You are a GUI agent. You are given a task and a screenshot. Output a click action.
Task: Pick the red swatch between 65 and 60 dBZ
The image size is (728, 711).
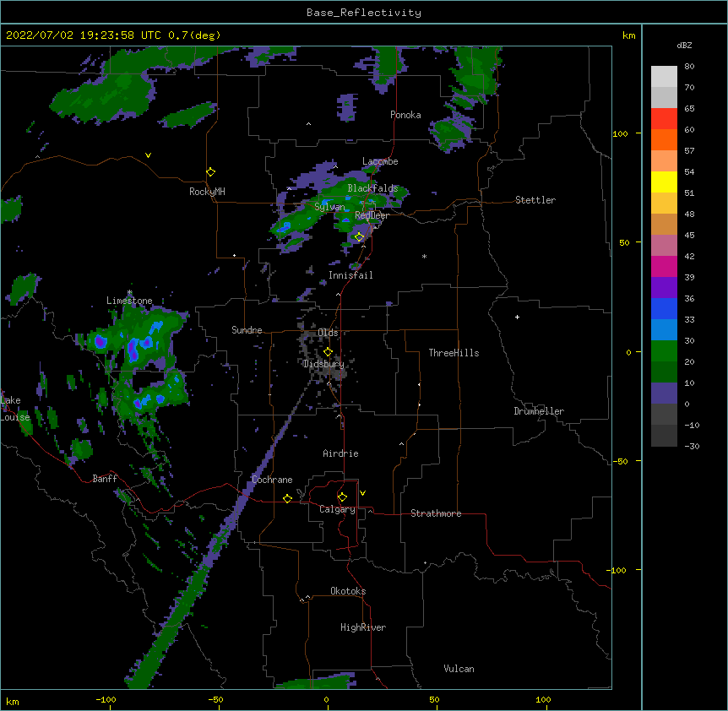(664, 118)
